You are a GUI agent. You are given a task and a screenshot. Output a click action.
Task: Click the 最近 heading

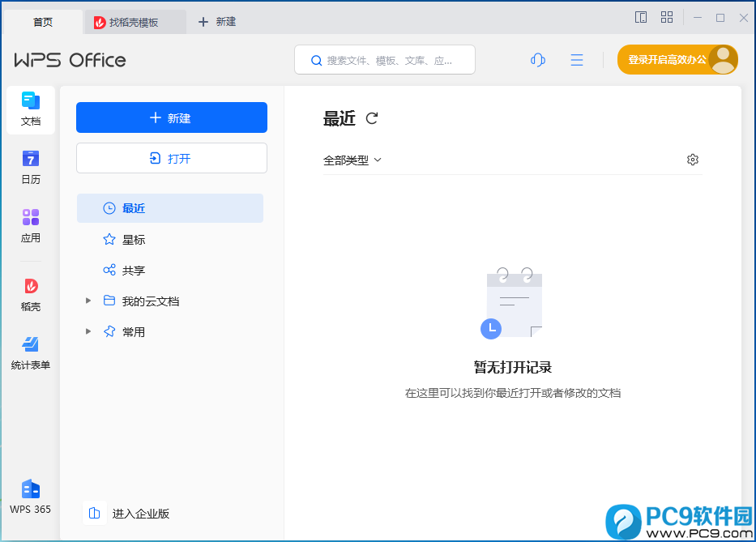tap(339, 118)
